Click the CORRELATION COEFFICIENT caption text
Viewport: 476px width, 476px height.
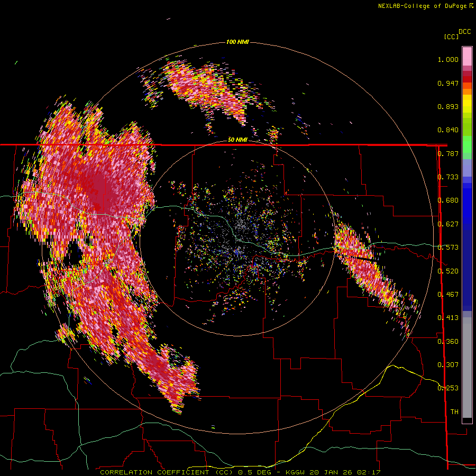(166, 472)
